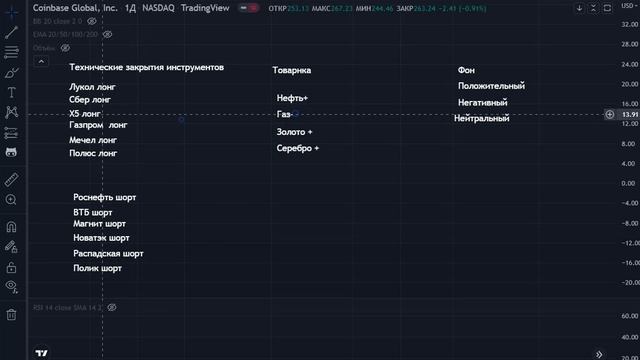Click the 13.91 price label on scale
Screen dimensions: 640x360
click(x=630, y=115)
